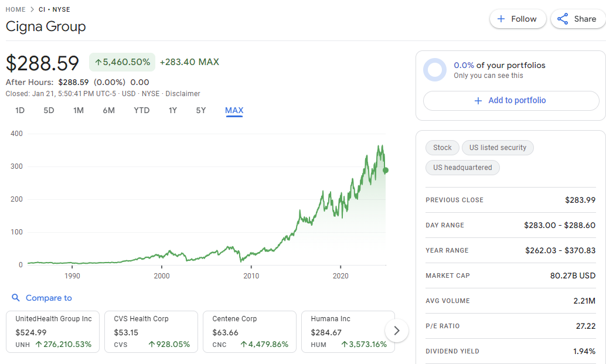Switch chart to 1M range
606x364 pixels.
pos(79,111)
